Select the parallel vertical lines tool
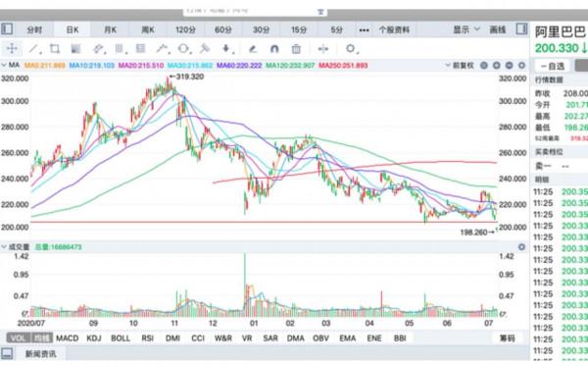Image resolution: width=588 pixels, height=366 pixels. tap(120, 49)
